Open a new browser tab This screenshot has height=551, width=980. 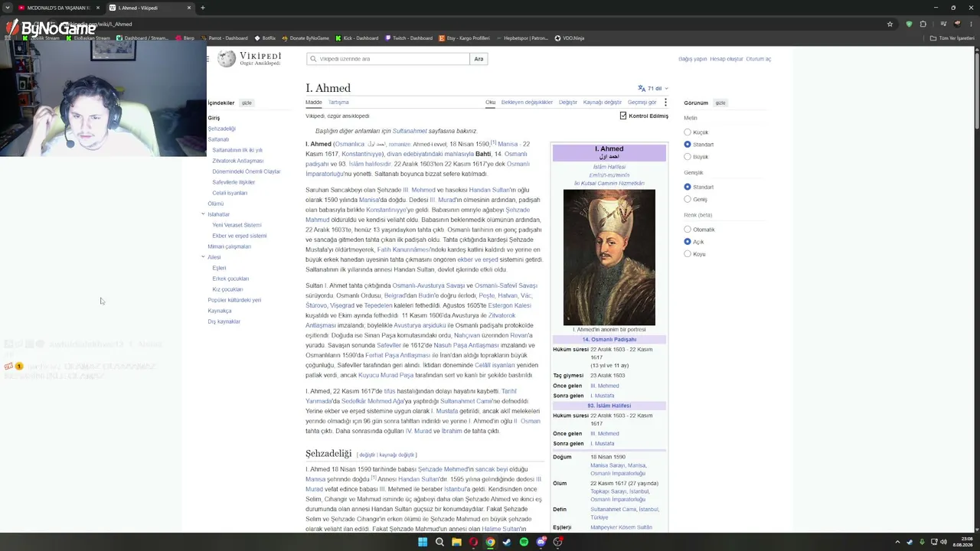click(x=203, y=8)
